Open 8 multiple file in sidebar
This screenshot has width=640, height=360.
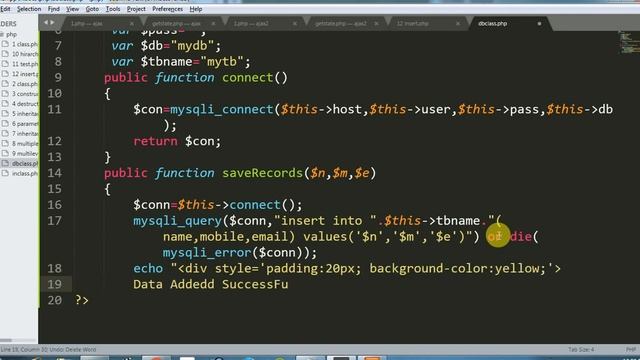coord(24,144)
